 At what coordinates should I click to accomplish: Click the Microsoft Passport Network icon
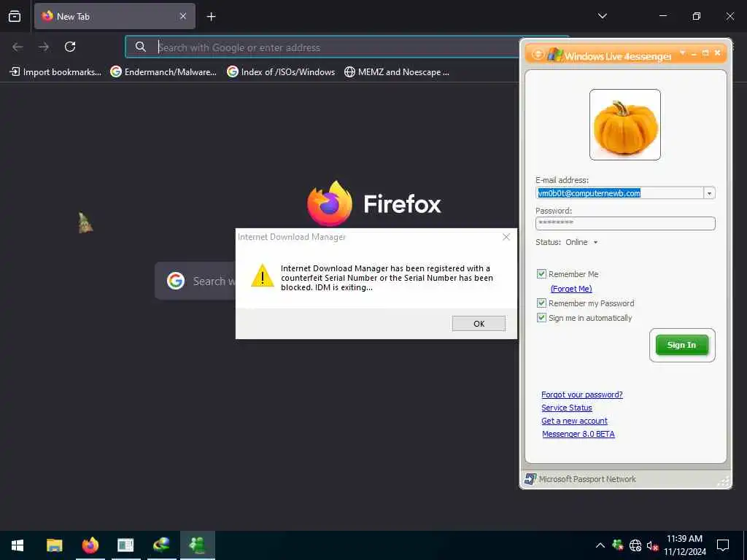point(530,479)
